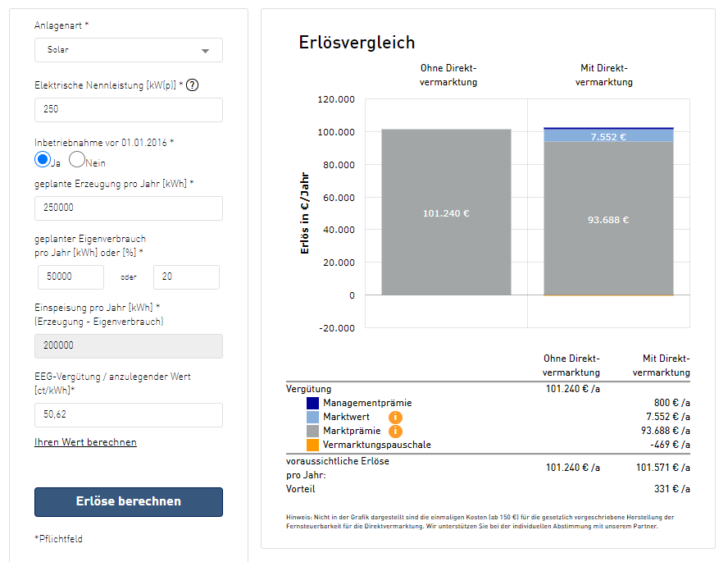Click the gray 93.688 € bar segment
Viewport: 728px width, 562px height.
click(608, 218)
